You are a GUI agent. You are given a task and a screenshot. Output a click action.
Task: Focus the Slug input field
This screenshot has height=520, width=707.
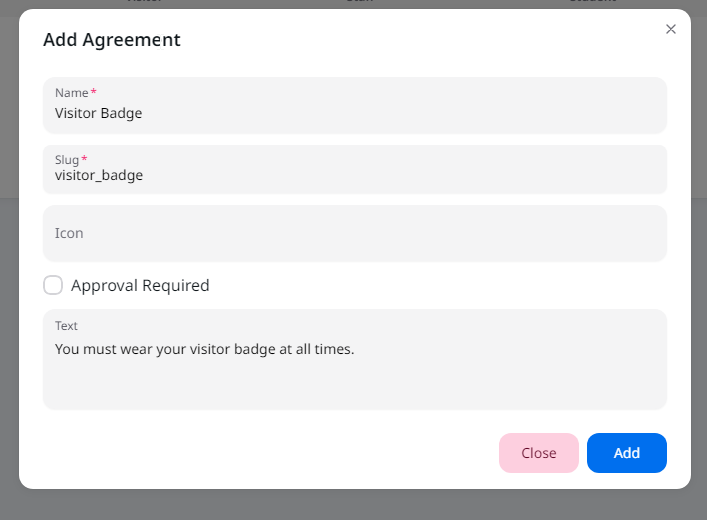[x=355, y=170]
